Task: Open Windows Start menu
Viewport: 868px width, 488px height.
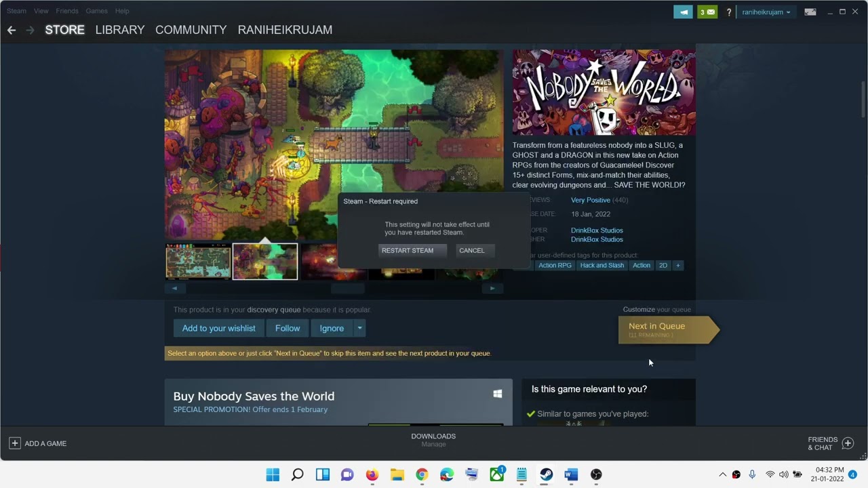Action: [x=273, y=474]
